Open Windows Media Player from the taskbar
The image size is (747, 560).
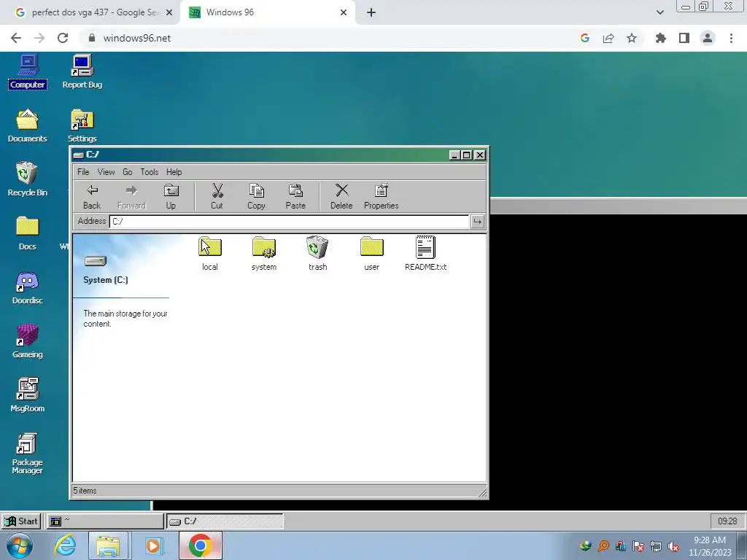153,545
